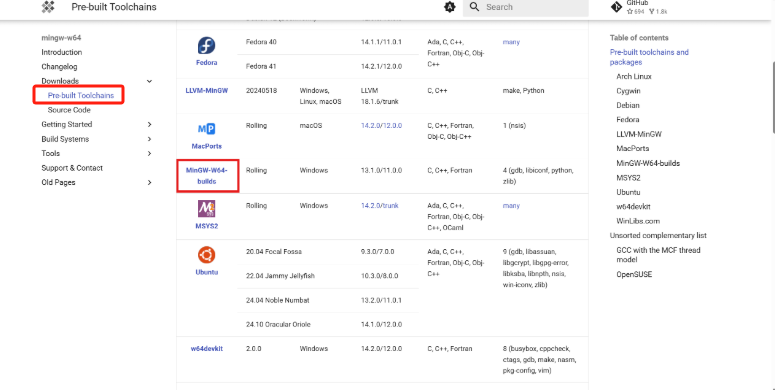
Task: Click the page vertical scrollbar
Action: pos(773,97)
